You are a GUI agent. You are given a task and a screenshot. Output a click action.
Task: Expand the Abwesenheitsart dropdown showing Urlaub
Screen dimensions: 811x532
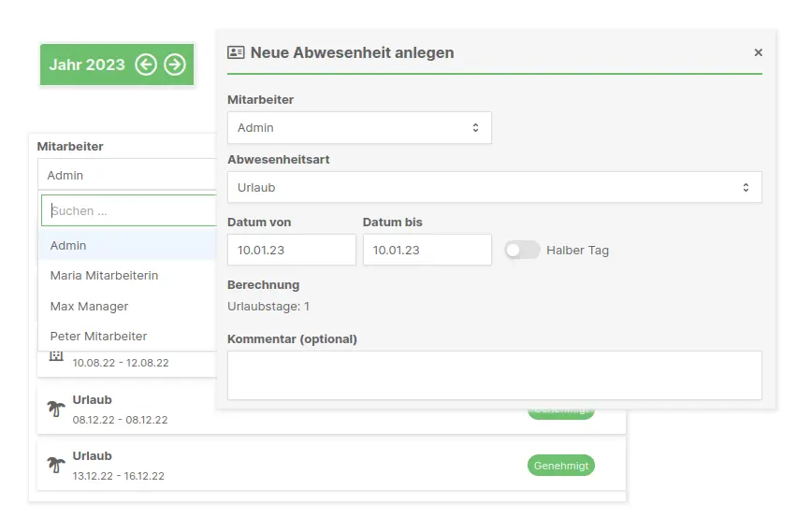(x=494, y=187)
